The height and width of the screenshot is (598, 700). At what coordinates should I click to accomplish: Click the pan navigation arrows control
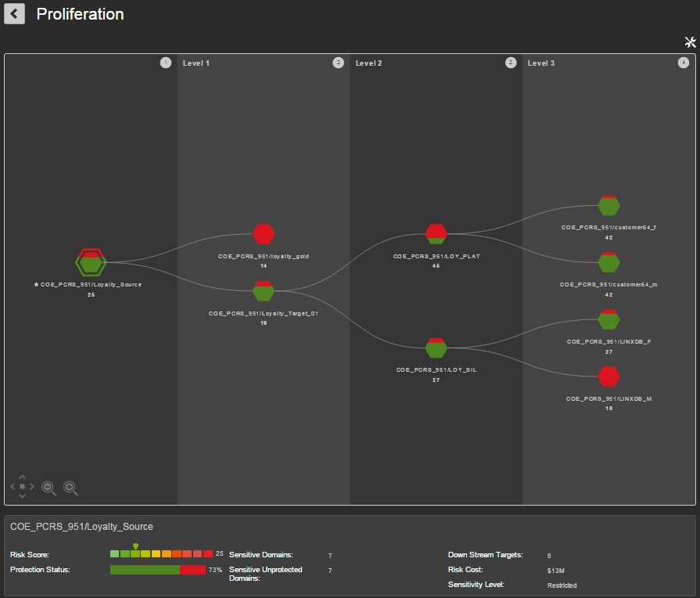[22, 487]
